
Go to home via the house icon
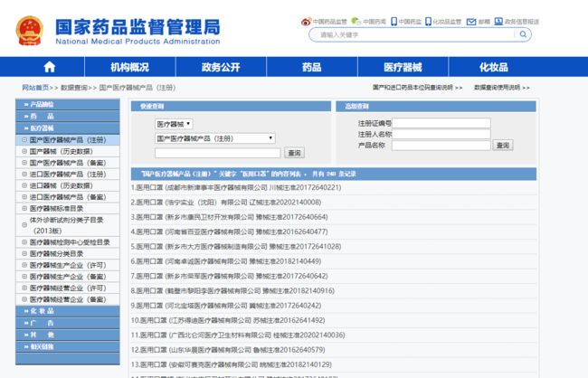point(50,67)
